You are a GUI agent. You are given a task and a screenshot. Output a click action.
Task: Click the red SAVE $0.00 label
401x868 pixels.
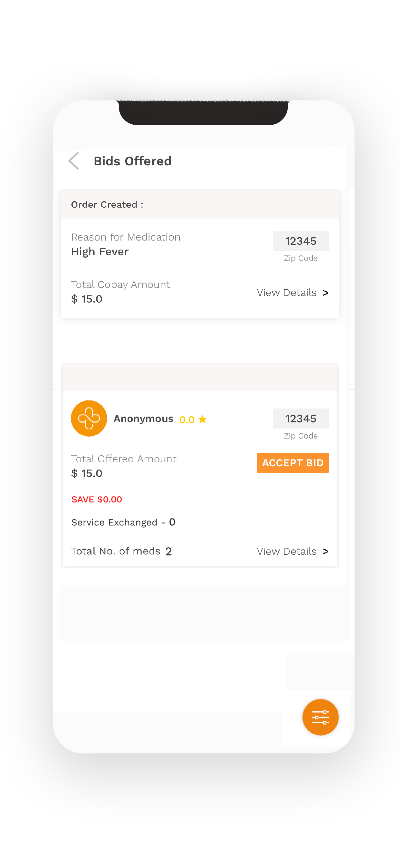[x=97, y=499]
